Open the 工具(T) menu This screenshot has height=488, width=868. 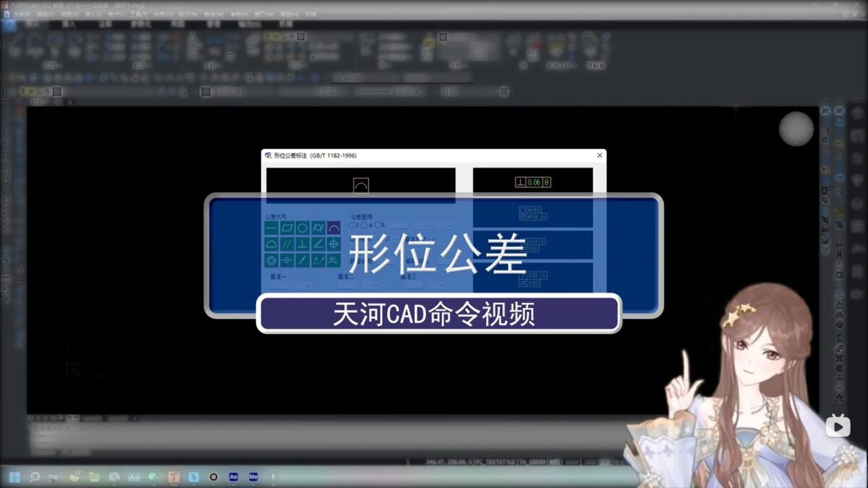coord(139,14)
